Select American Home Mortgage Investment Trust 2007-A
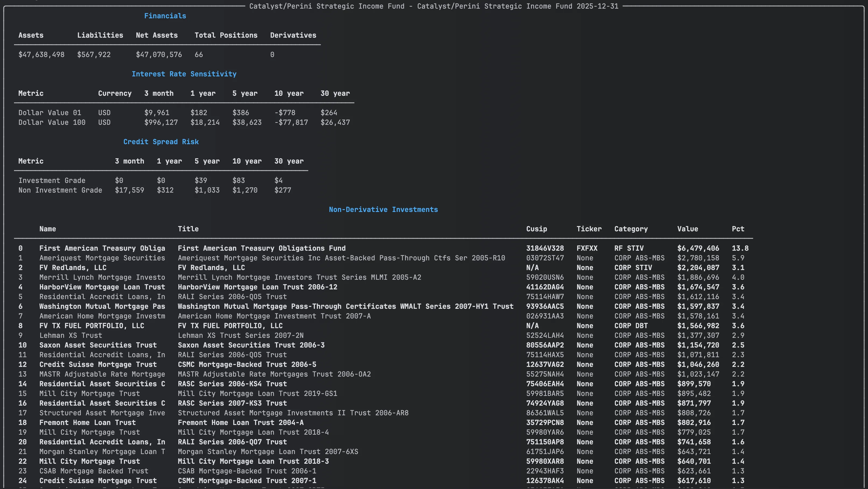Viewport: 868px width, 489px height. click(274, 316)
